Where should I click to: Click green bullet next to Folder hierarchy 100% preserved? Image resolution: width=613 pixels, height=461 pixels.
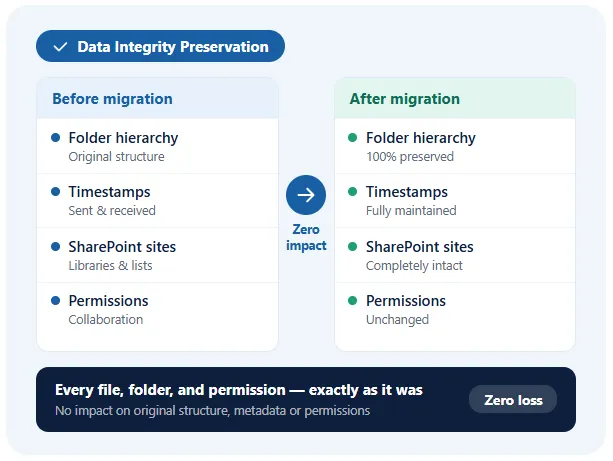[352, 137]
